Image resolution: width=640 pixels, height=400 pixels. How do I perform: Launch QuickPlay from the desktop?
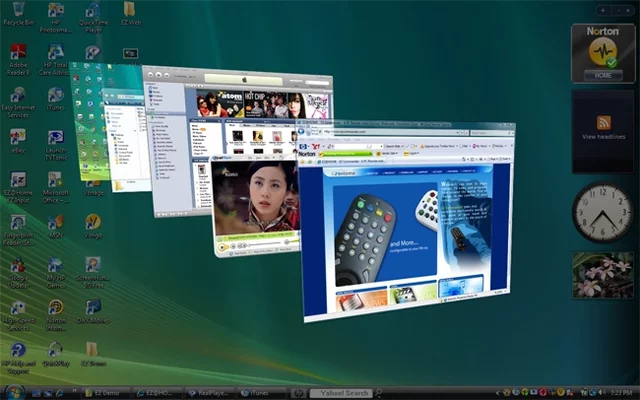(56, 354)
